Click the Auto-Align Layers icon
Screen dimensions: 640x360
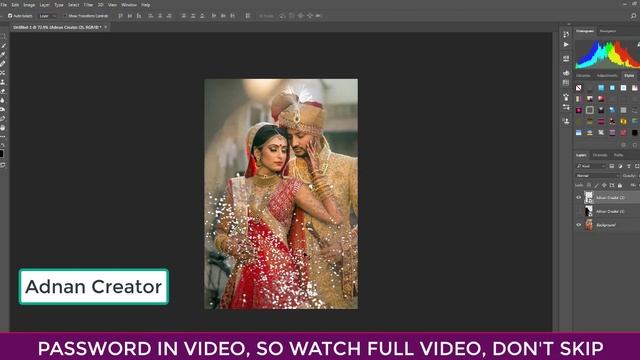248,16
